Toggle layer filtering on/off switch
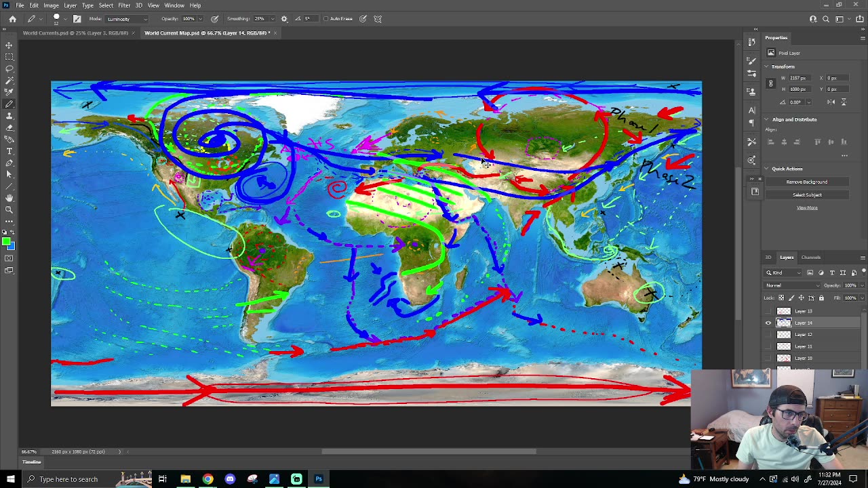Image resolution: width=868 pixels, height=488 pixels. (863, 271)
